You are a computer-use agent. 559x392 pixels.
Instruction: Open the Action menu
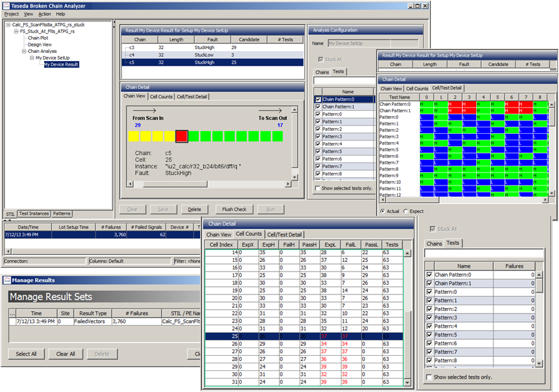45,14
